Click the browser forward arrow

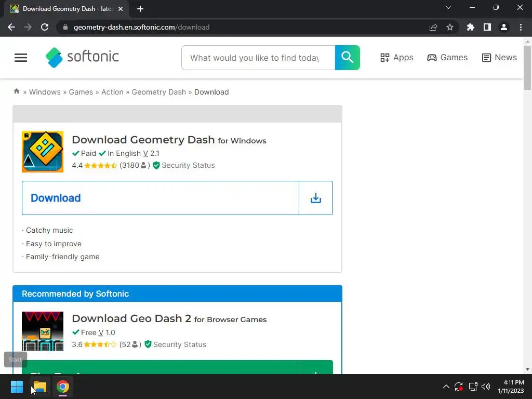(x=28, y=27)
